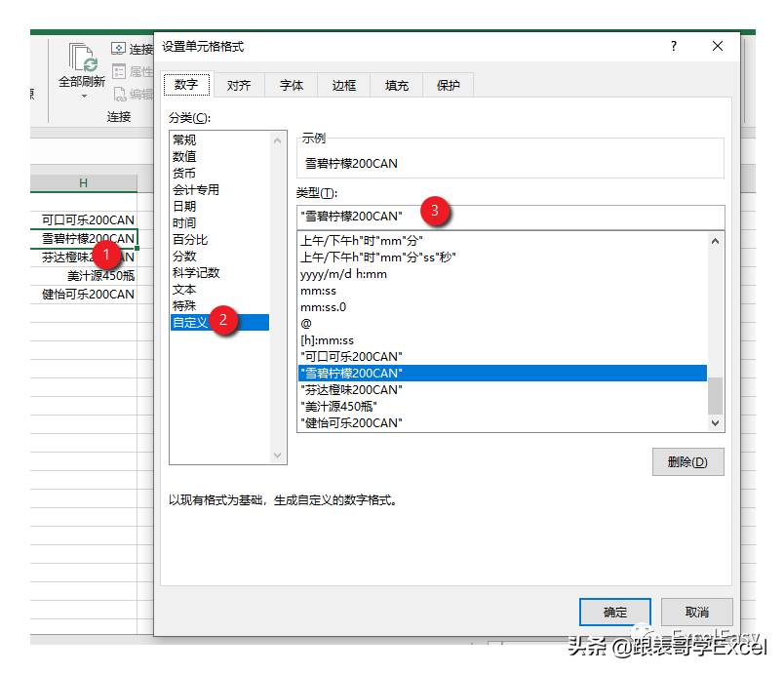
Task: Click the category list scroll-up arrow
Action: tap(278, 141)
